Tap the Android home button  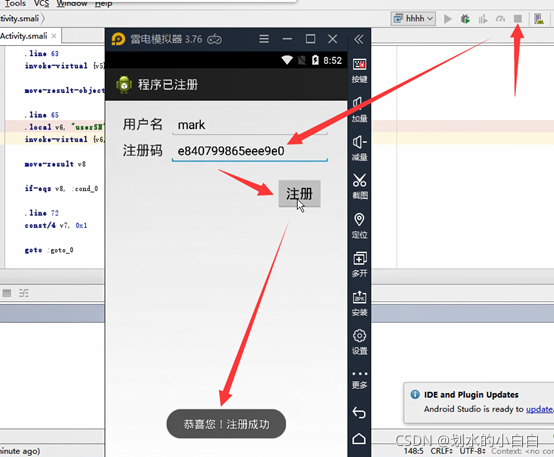coord(359,439)
